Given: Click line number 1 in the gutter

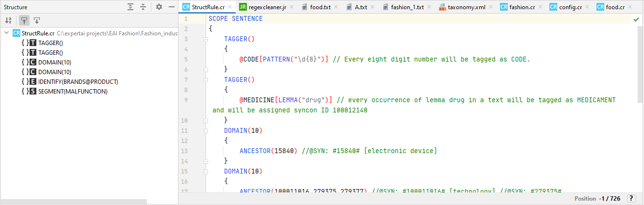Looking at the screenshot, I should [186, 19].
